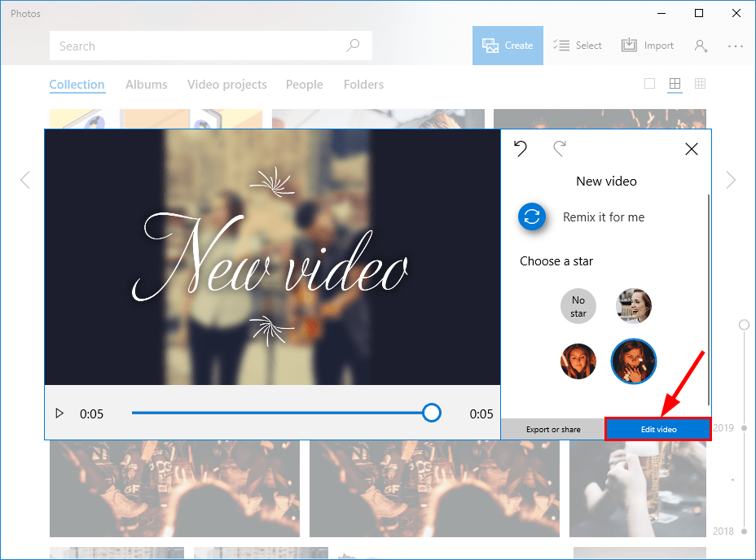Click the redo arrow in the video panel
756x560 pixels.
tap(560, 148)
